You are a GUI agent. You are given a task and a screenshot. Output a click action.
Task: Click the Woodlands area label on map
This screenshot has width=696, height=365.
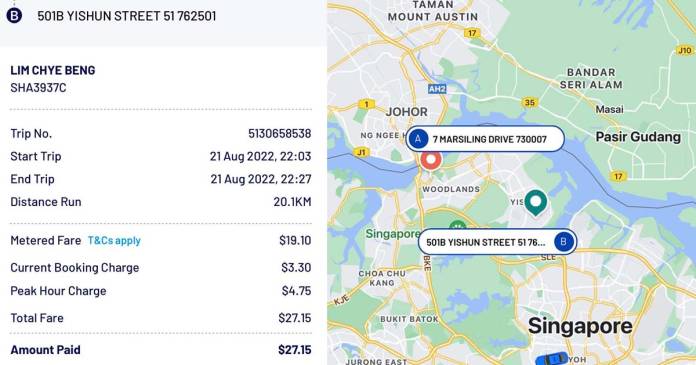[x=451, y=189]
